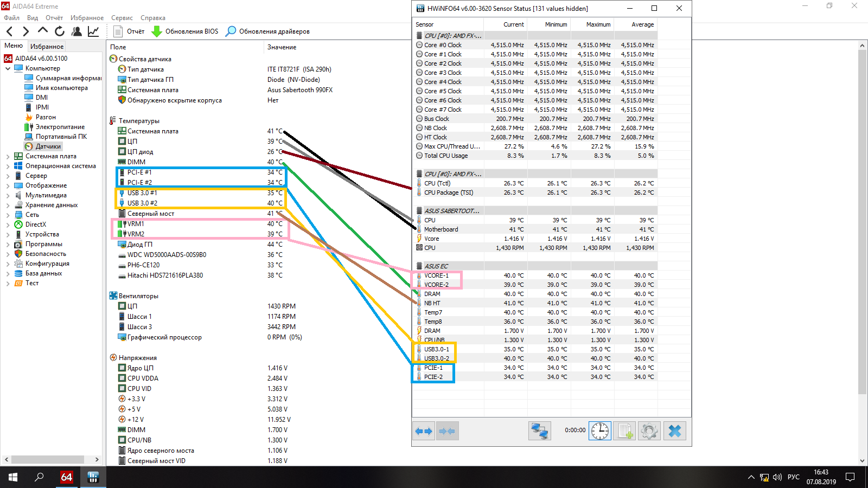Expand the Системная плата tree node
The width and height of the screenshot is (868, 488).
point(8,156)
